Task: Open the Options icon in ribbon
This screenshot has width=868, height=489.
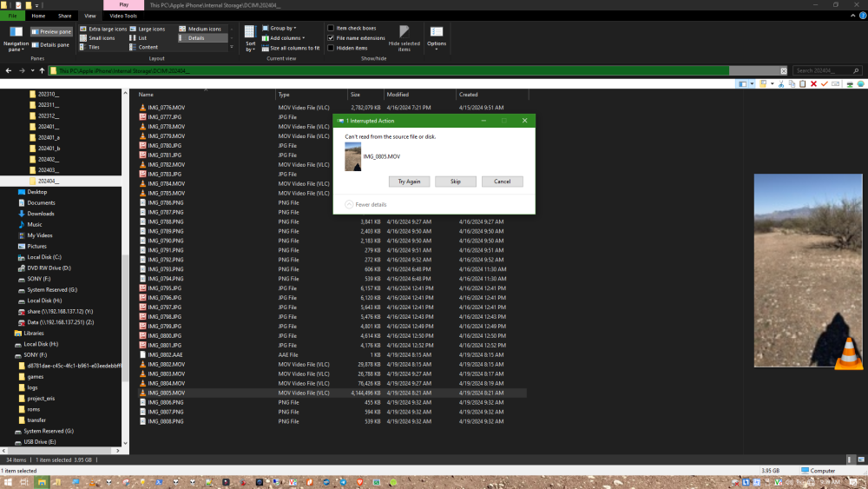Action: (x=436, y=33)
